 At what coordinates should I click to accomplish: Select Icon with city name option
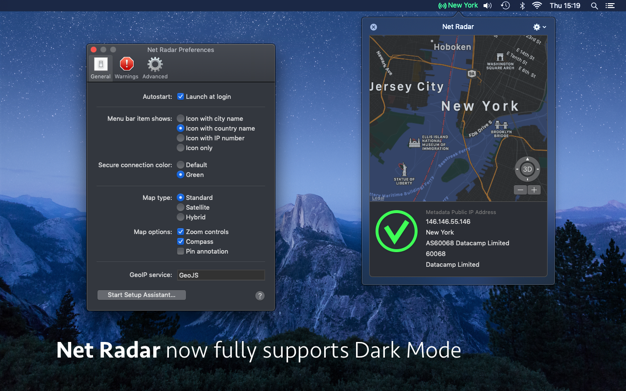point(180,119)
